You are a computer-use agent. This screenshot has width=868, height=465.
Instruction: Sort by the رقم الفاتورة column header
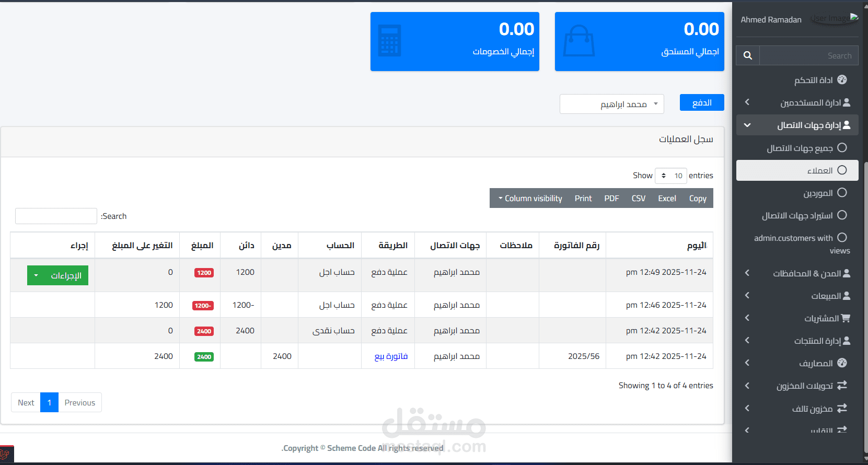click(572, 245)
